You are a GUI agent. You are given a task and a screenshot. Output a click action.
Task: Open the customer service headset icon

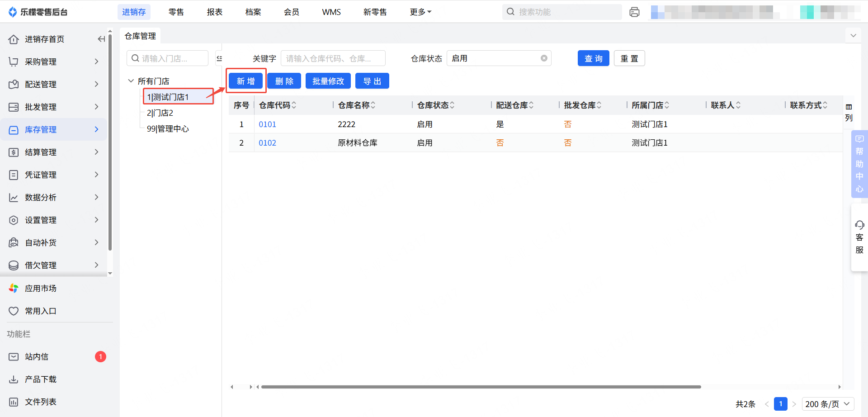point(859,225)
